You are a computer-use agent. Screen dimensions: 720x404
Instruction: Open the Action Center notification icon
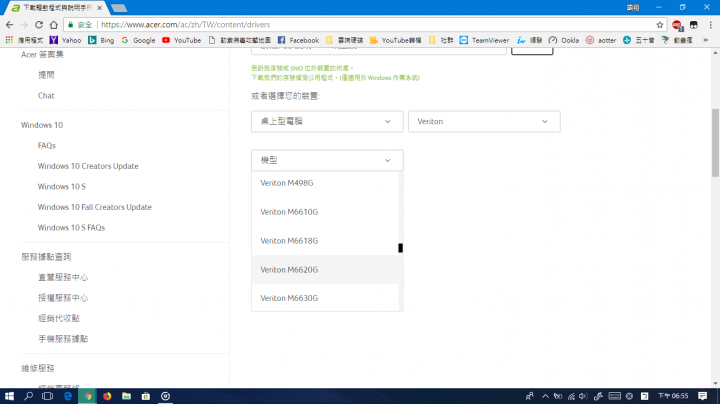[702, 396]
